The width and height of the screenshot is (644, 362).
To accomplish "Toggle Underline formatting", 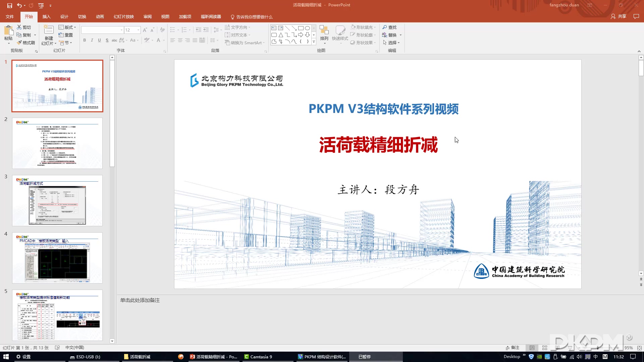I will (x=99, y=40).
